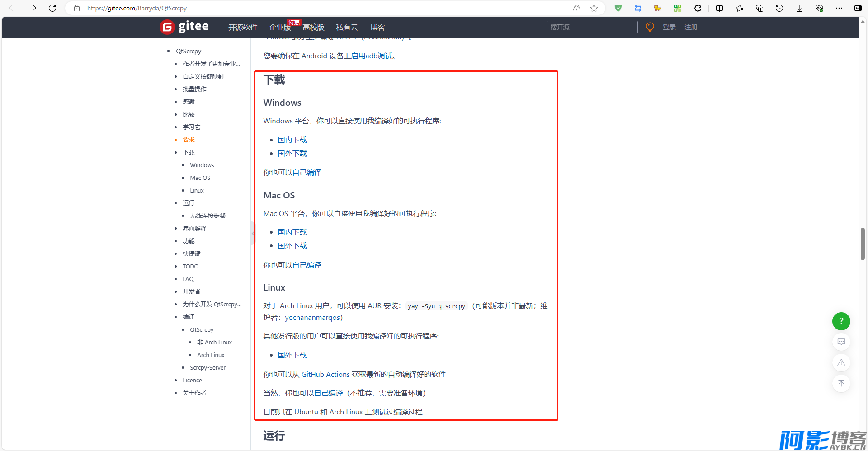Open the sidebar toggle icon at far right
Image resolution: width=868 pixels, height=451 pixels.
click(858, 8)
